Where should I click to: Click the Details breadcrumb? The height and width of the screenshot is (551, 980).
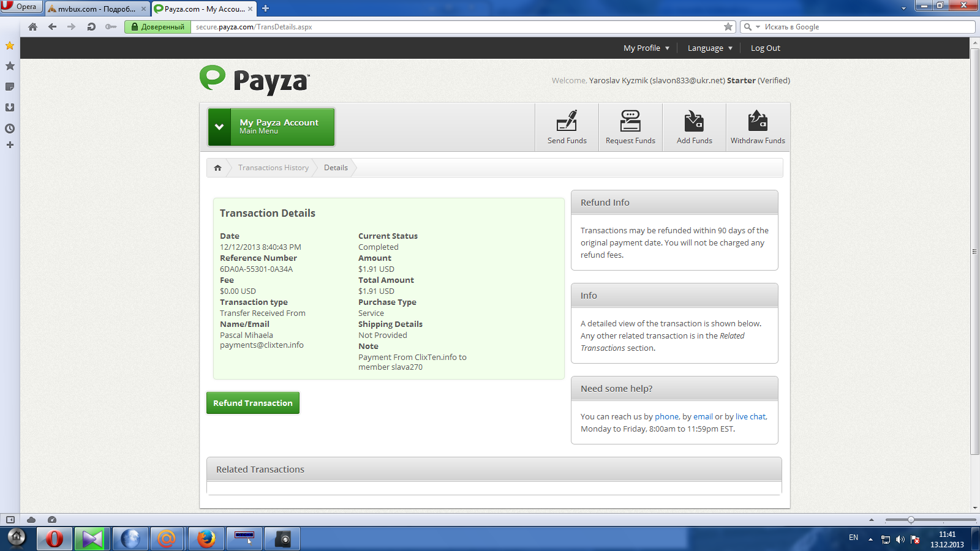336,168
